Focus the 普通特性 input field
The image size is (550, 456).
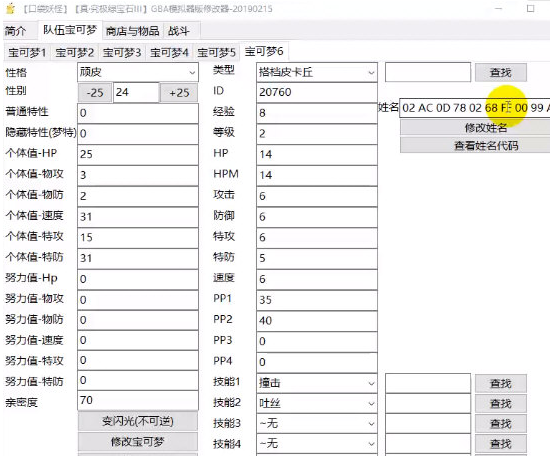pyautogui.click(x=138, y=113)
